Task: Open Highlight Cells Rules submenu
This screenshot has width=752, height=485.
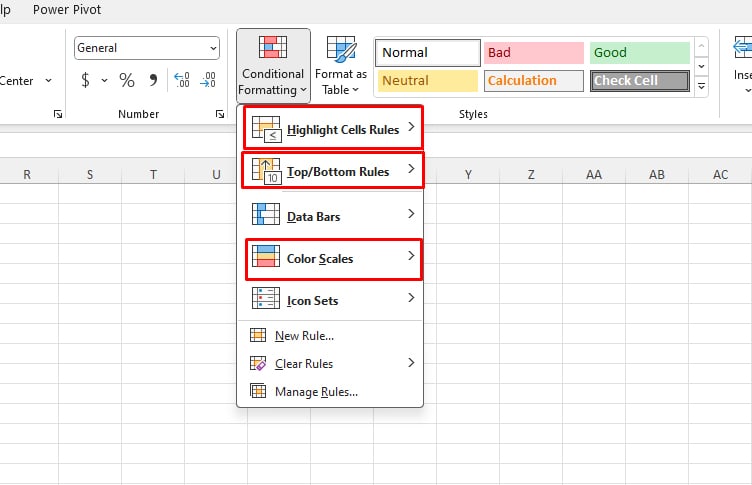Action: pos(333,128)
